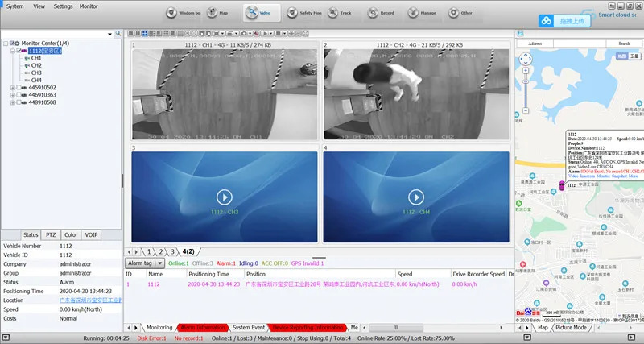Switch to the Status tab
This screenshot has height=344, width=644.
click(31, 235)
